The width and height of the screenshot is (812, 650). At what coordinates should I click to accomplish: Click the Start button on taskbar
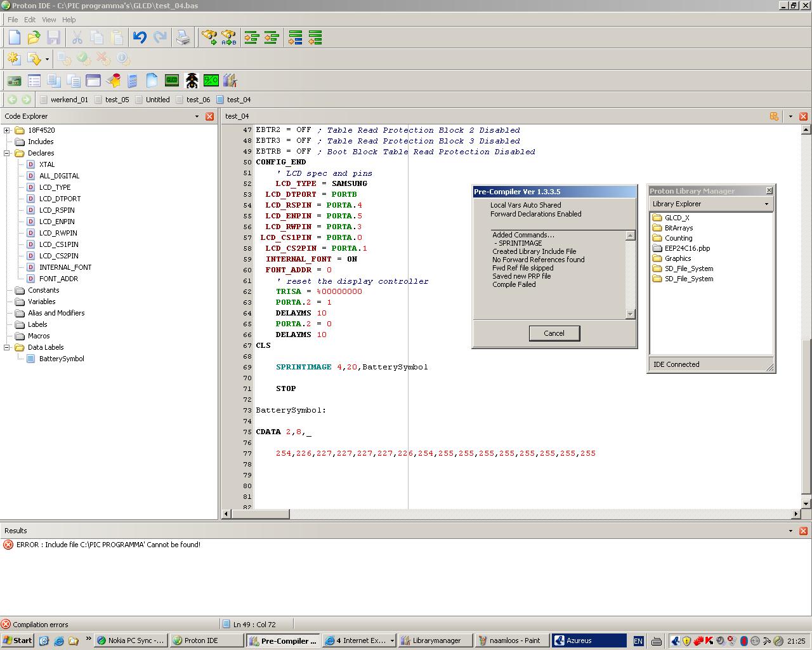[x=17, y=640]
